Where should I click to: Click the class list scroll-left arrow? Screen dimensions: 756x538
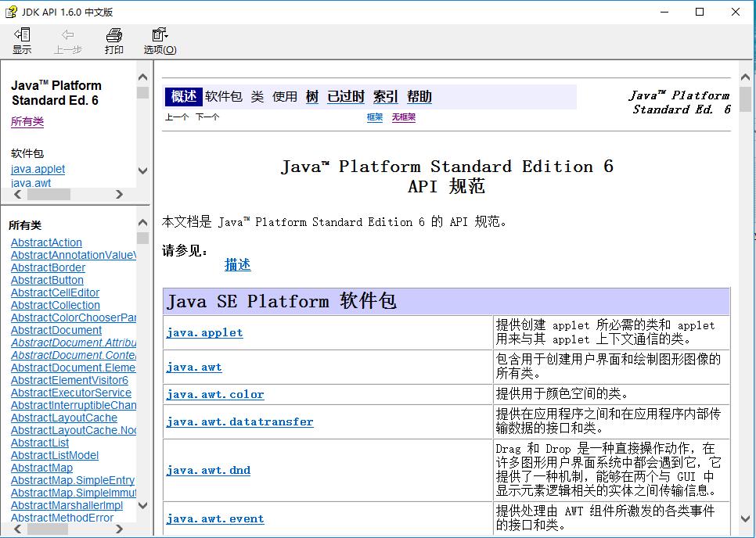[x=18, y=529]
